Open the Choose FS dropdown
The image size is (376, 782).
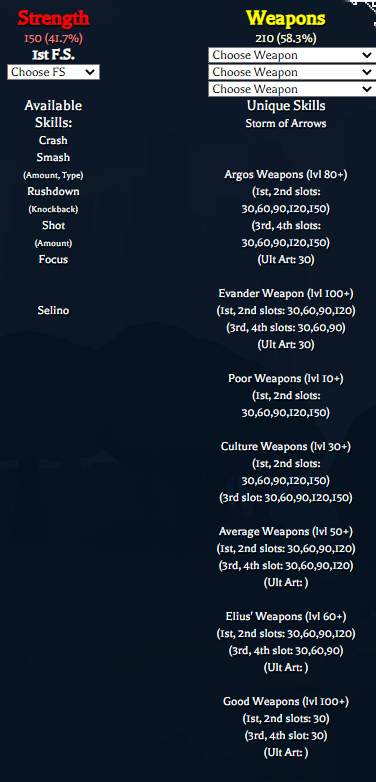[53, 72]
